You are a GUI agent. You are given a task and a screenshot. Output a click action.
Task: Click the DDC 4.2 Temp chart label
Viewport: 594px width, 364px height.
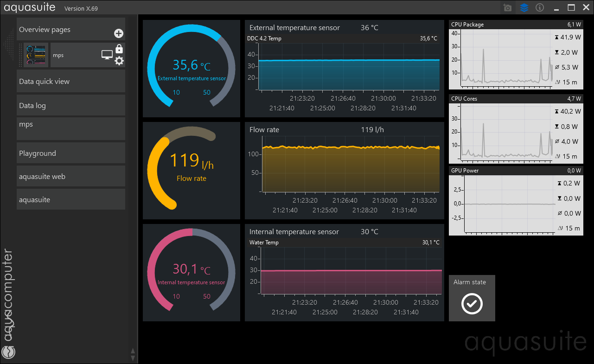[264, 38]
